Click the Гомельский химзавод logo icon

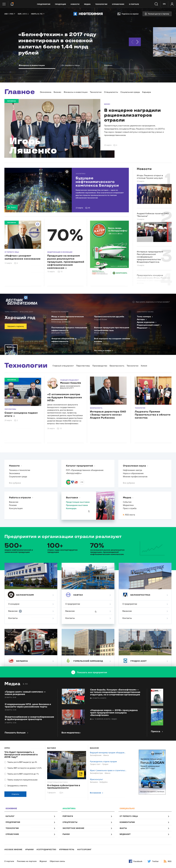[x=68, y=661]
